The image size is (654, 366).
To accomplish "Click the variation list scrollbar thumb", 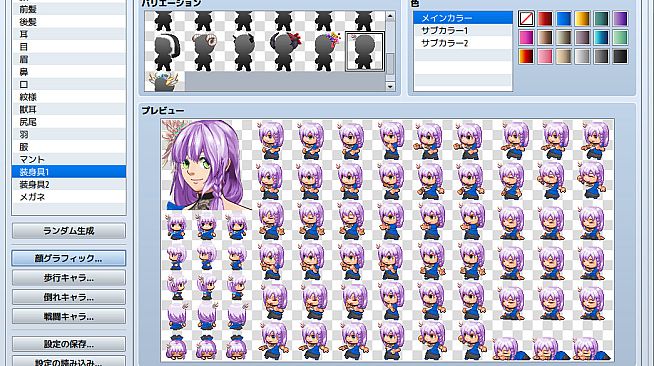I will (390, 64).
